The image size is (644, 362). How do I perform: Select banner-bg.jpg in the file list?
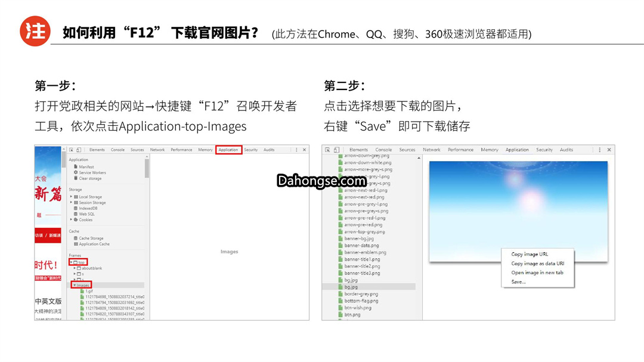point(359,239)
